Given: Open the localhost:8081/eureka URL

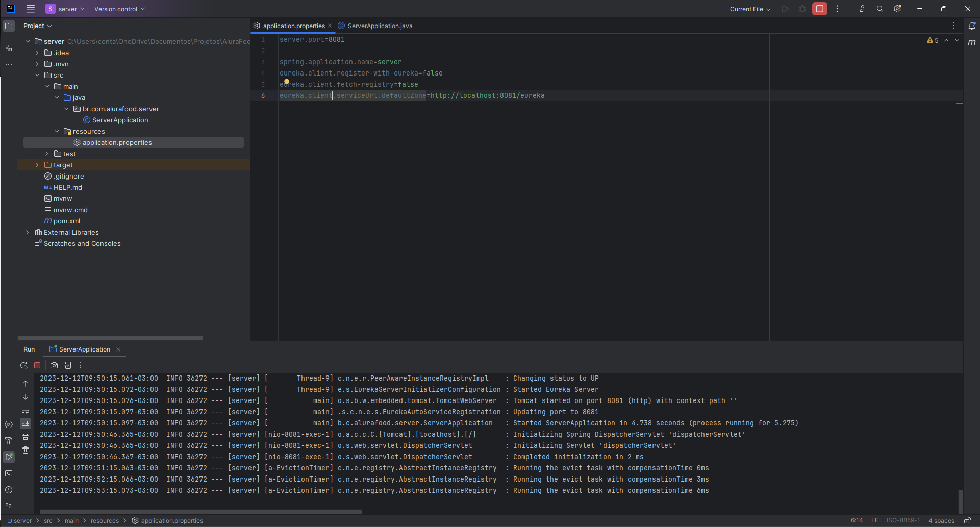Looking at the screenshot, I should pos(487,95).
